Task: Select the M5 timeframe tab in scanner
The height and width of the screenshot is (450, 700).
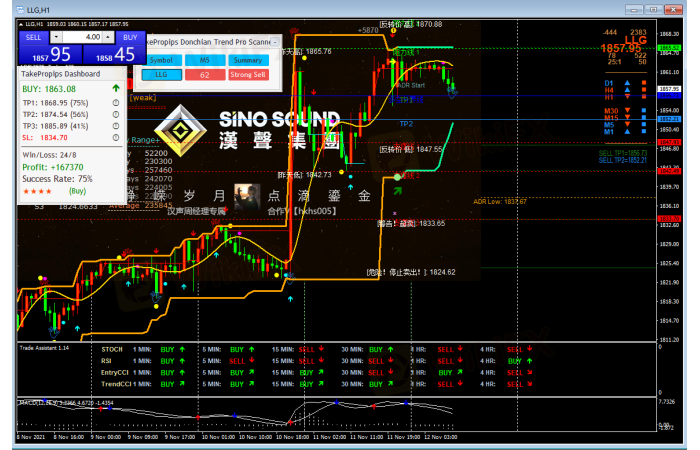Action: point(204,60)
